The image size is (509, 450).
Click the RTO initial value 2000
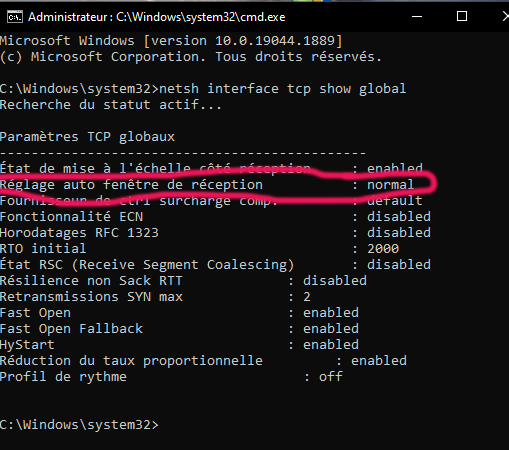point(383,249)
